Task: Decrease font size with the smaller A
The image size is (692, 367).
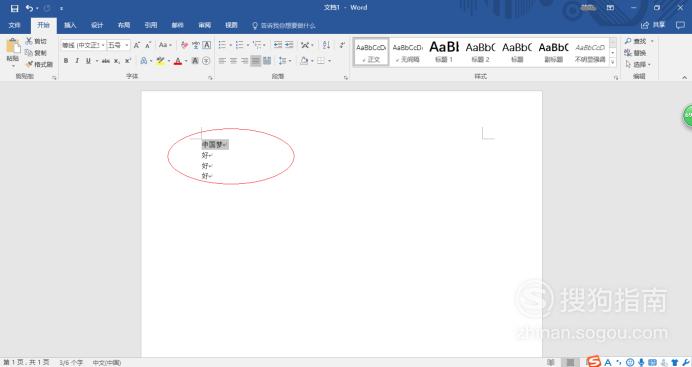Action: (x=148, y=45)
